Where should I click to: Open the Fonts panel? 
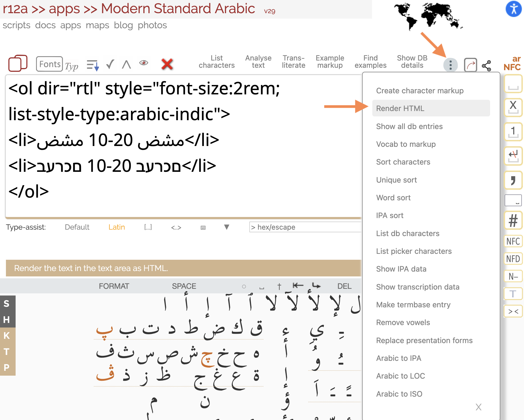tap(49, 64)
